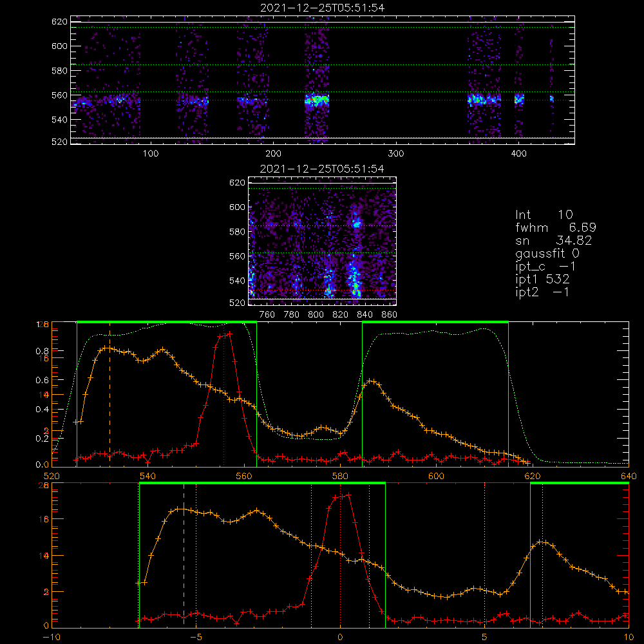The image size is (644, 644).
Task: Click brightest emission blob near 235 in top spectrogram
Action: 317,100
